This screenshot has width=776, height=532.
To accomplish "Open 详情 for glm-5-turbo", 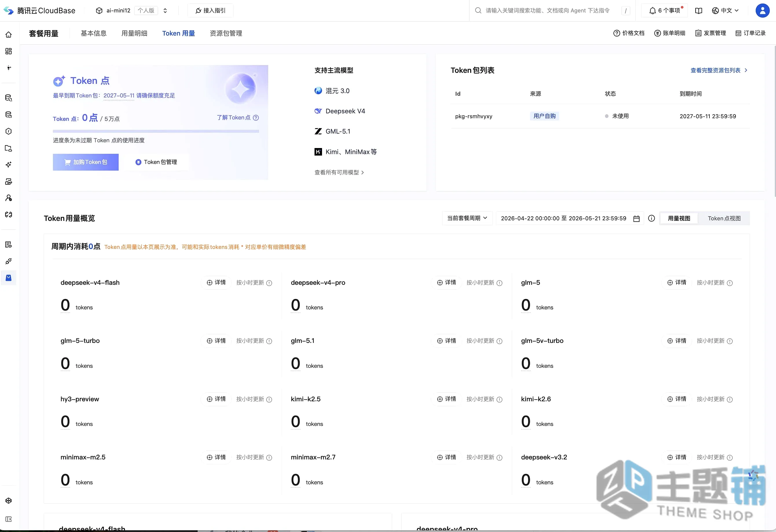I will (x=216, y=341).
